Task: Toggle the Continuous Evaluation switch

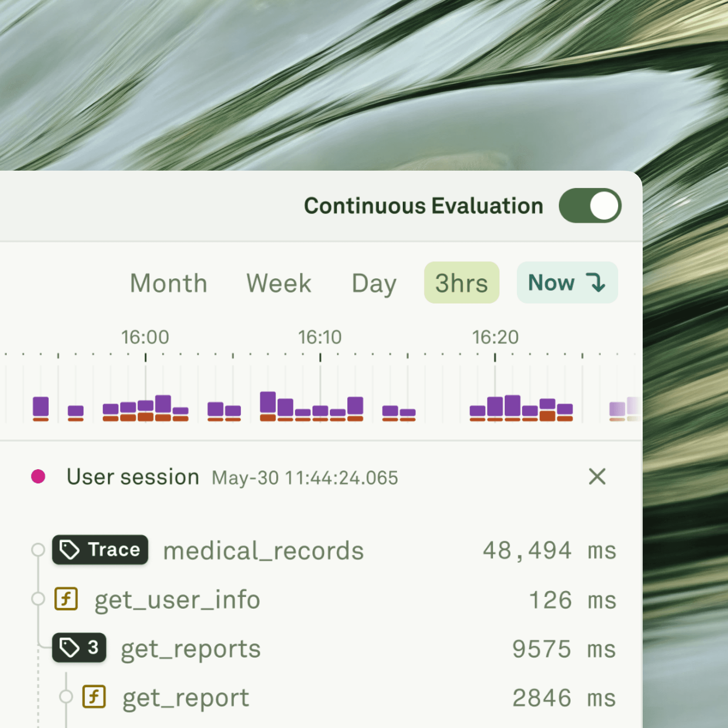Action: (x=590, y=206)
